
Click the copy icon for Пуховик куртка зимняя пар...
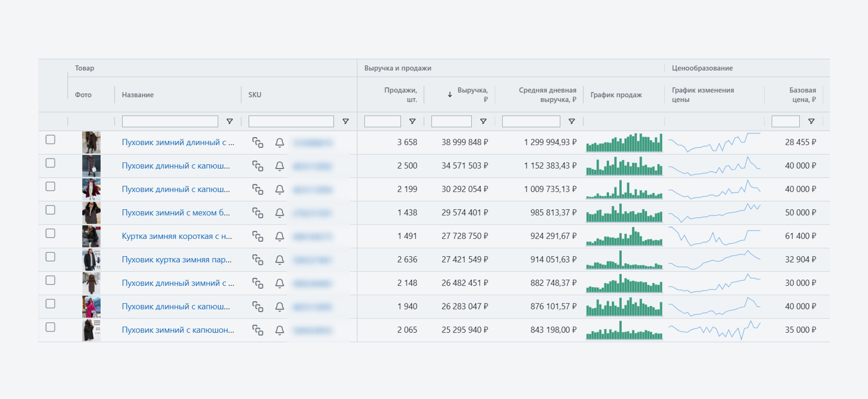pos(258,260)
